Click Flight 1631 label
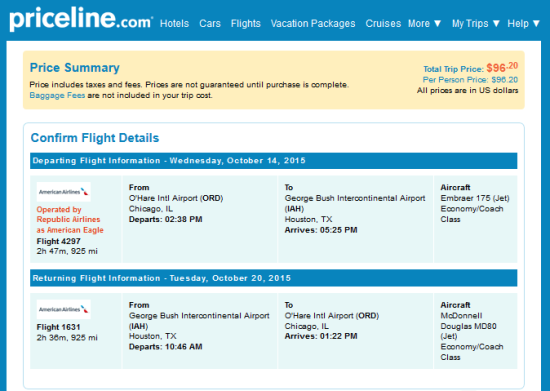The image size is (550, 391). [59, 327]
